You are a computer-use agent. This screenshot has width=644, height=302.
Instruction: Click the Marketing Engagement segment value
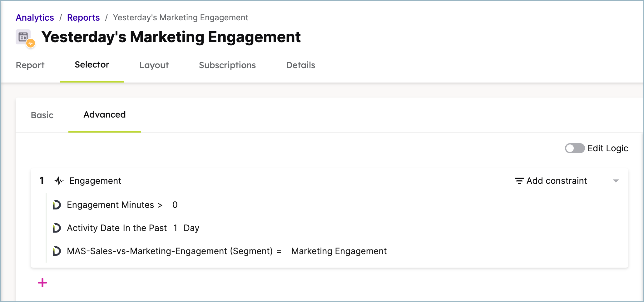click(x=339, y=251)
